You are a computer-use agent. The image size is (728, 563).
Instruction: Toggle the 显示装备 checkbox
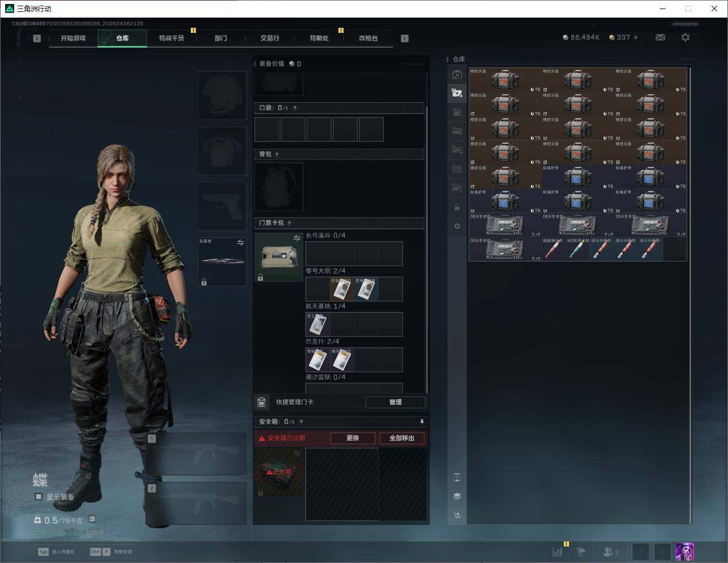coord(39,497)
